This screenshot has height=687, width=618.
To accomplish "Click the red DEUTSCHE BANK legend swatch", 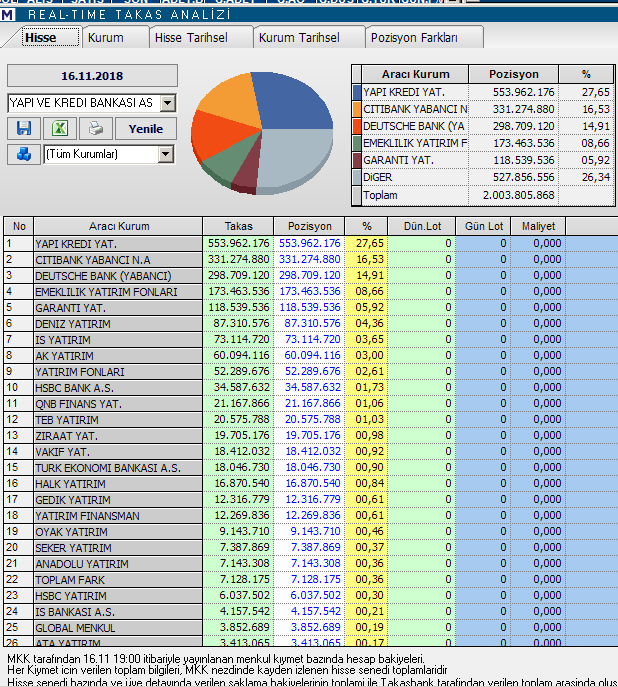I will 357,126.
